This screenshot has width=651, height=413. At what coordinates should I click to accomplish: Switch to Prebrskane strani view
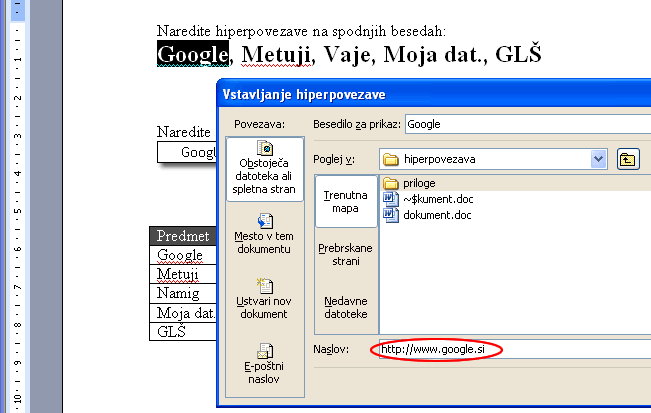pos(346,254)
